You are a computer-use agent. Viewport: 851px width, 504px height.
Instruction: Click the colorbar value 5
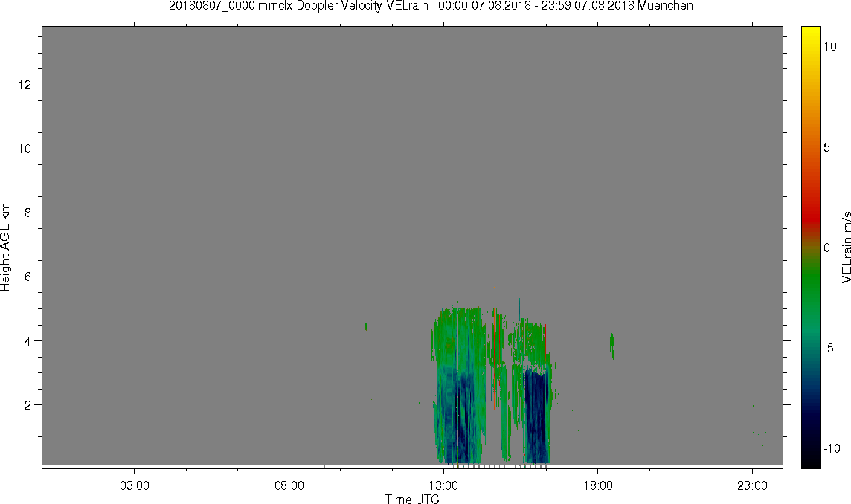826,147
